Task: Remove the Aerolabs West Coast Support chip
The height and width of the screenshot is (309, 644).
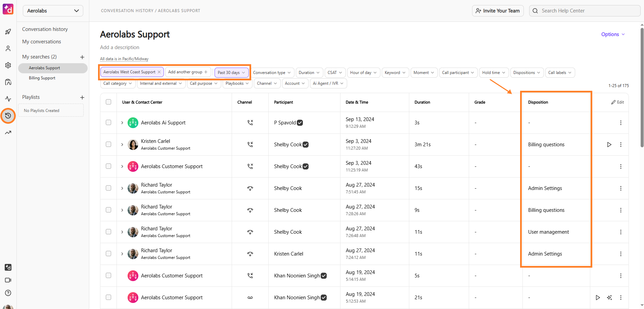Action: (x=159, y=72)
